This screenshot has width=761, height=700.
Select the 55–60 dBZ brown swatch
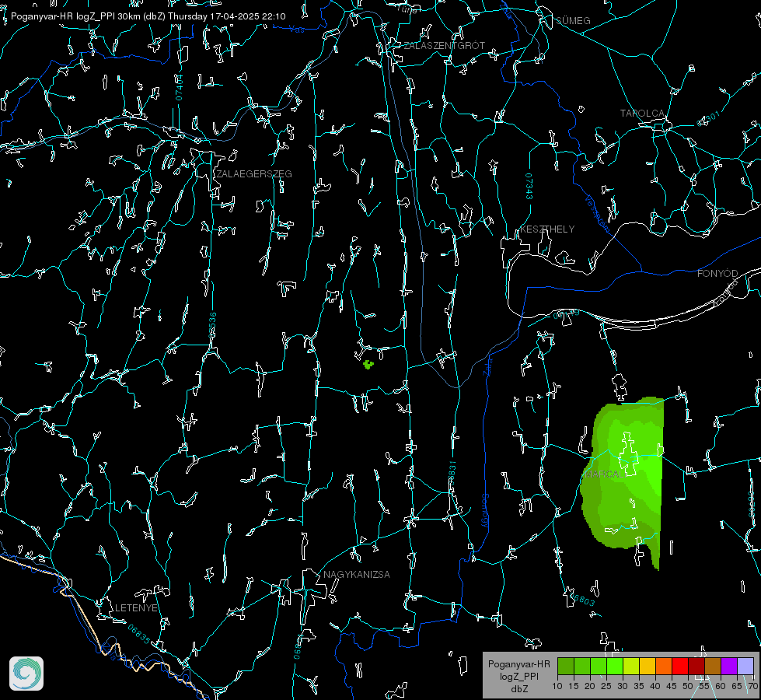pyautogui.click(x=713, y=666)
